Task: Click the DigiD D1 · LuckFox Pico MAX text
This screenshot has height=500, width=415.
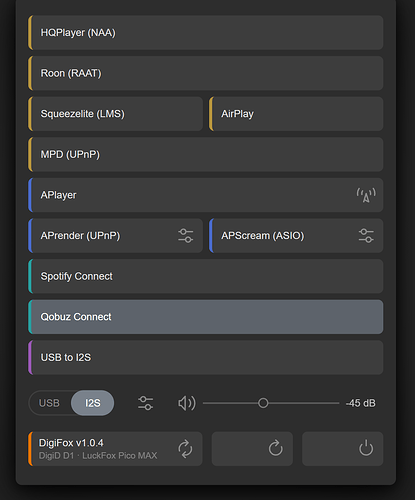Action: [98, 456]
